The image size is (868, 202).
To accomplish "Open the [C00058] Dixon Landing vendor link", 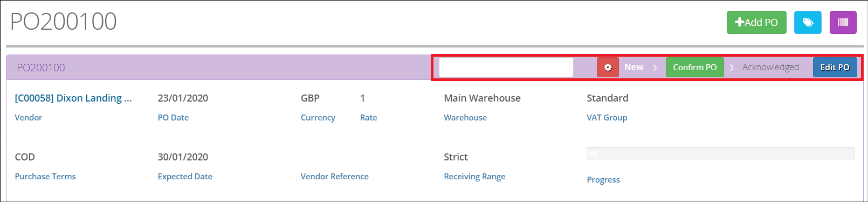I will pyautogui.click(x=73, y=98).
